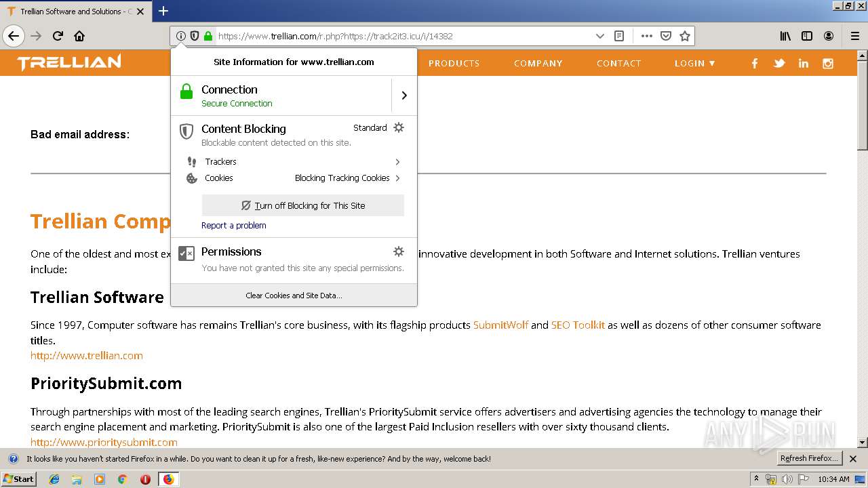868x488 pixels.
Task: Visit Trellian's LinkedIn page icon
Action: 804,63
